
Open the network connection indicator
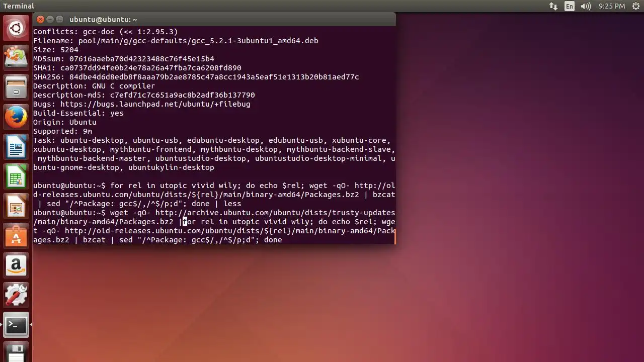click(x=553, y=6)
